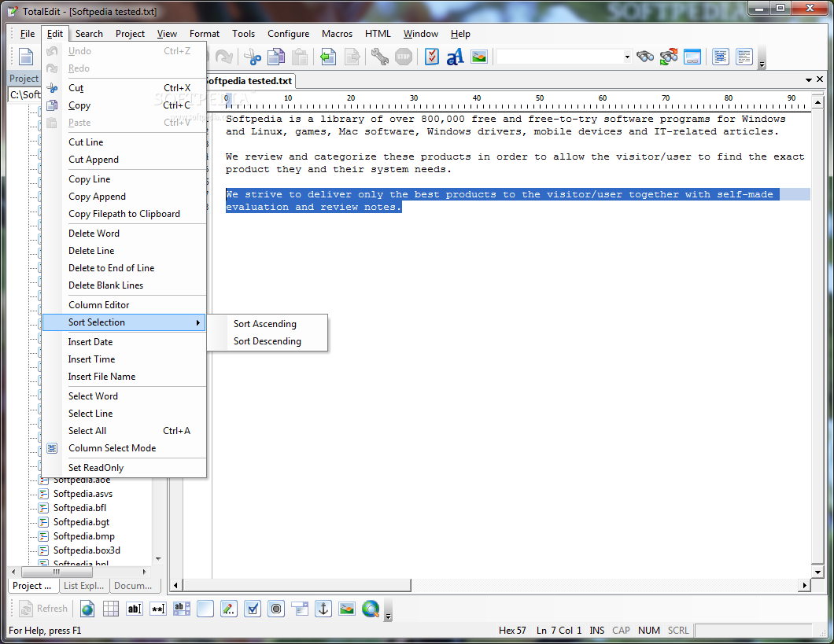The width and height of the screenshot is (834, 644).
Task: Choose Sort Ascending from submenu
Action: coord(268,324)
